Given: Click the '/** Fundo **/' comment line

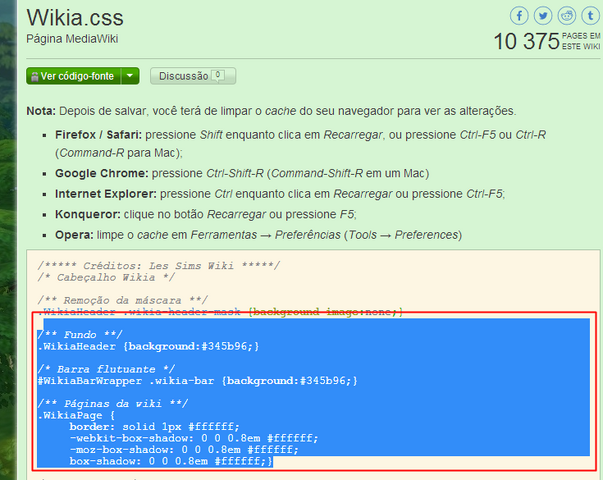Looking at the screenshot, I should coord(80,335).
